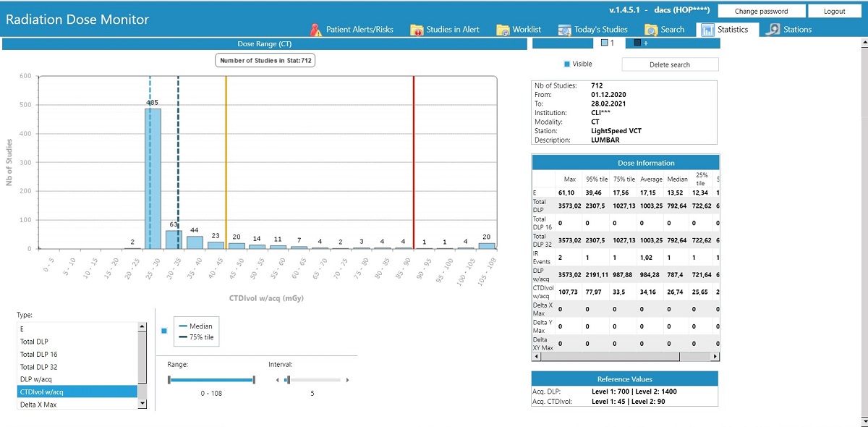
Task: Click the Description value LUMBAR
Action: [606, 140]
